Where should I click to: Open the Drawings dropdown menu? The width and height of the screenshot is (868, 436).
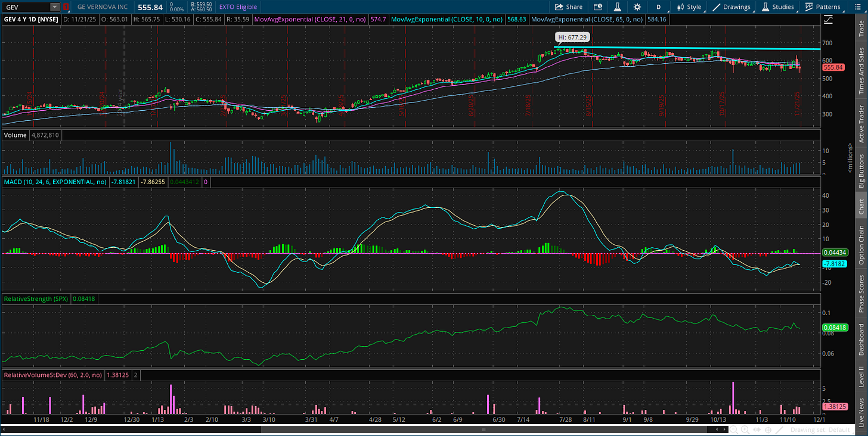[733, 7]
